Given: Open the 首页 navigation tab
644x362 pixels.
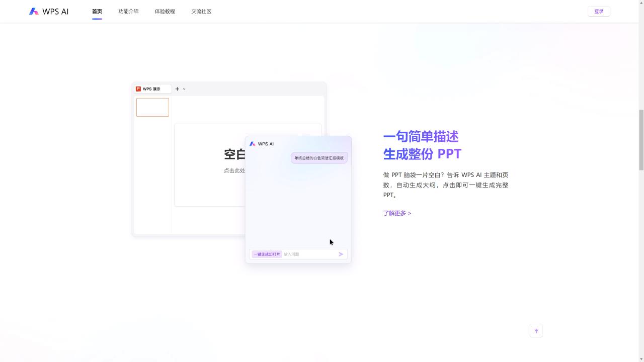Looking at the screenshot, I should coord(97,11).
